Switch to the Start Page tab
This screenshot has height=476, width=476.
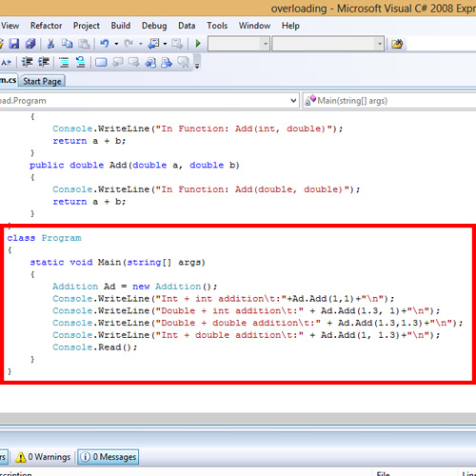[42, 81]
